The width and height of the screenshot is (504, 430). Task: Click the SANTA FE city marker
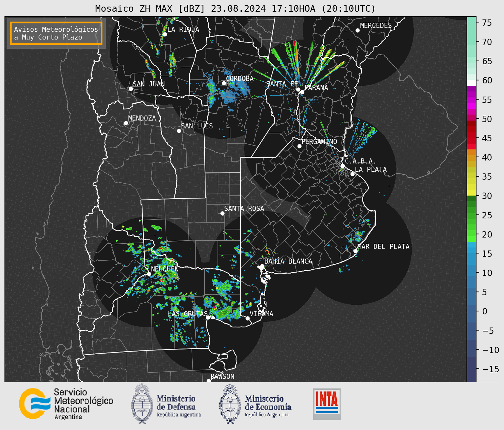pos(298,89)
